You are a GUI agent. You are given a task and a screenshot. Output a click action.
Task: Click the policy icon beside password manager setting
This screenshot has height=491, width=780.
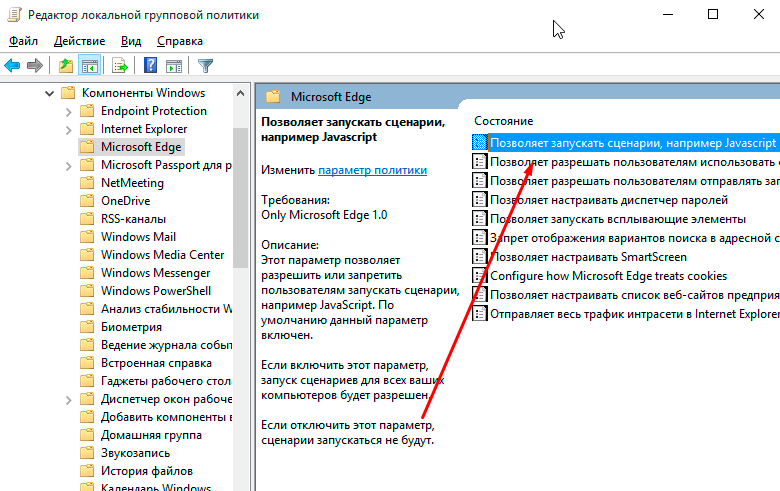[x=479, y=200]
